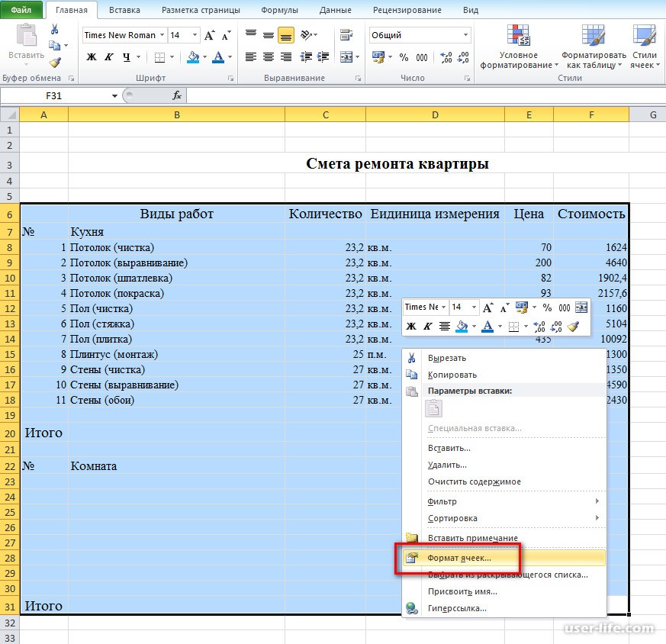
Task: Choose Вставить примечание in context menu
Action: point(504,538)
